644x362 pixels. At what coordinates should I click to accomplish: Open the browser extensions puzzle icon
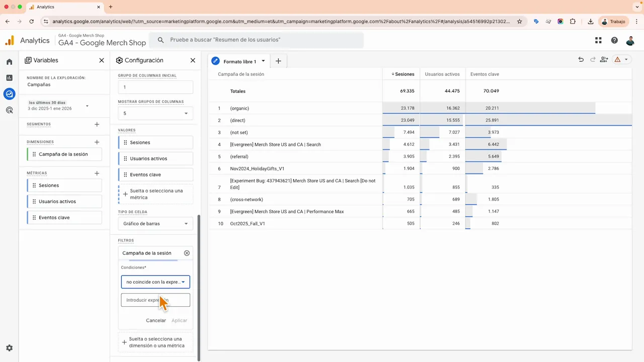(573, 22)
